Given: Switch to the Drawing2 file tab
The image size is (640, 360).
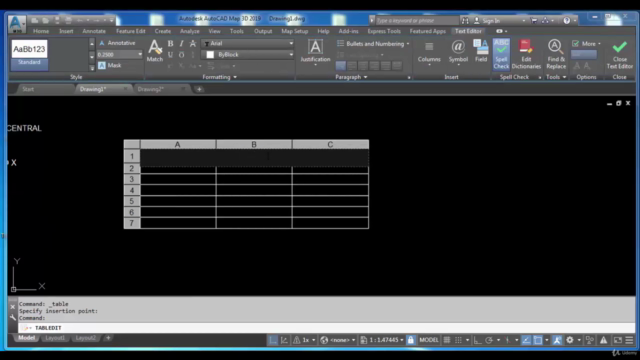Looking at the screenshot, I should click(151, 89).
